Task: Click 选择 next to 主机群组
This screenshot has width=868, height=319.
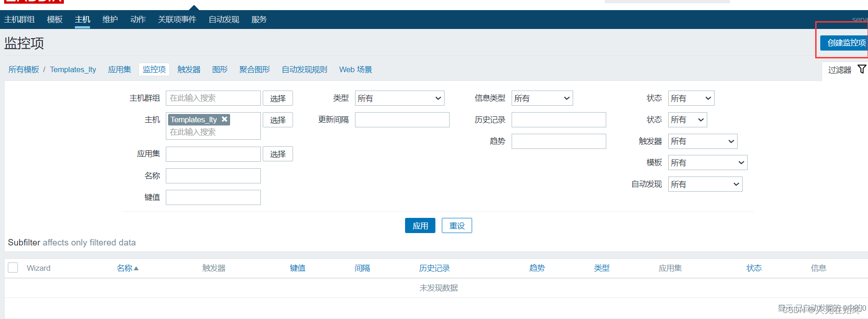Action: click(278, 98)
